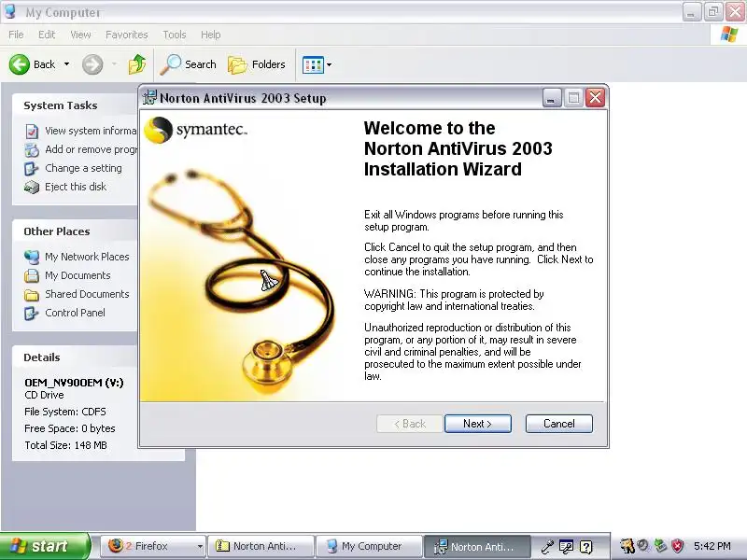Click the Norton setup title bar icon
The image size is (747, 560).
coord(149,97)
